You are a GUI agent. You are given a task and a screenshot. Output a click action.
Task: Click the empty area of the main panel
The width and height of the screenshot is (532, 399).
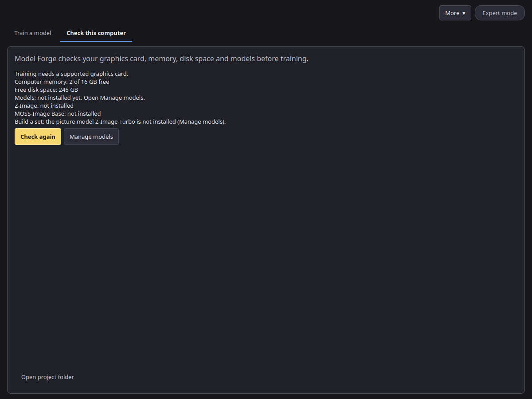click(266, 257)
